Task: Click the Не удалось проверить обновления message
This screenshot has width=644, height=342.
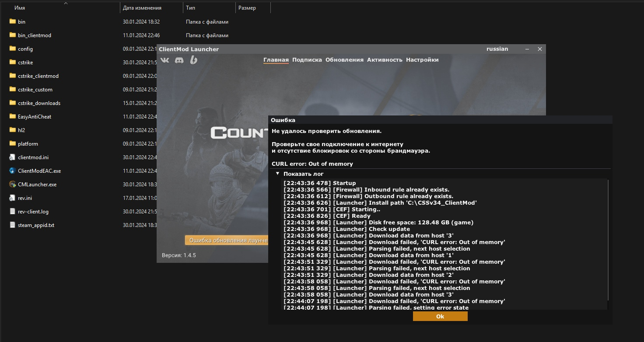Action: (x=327, y=131)
